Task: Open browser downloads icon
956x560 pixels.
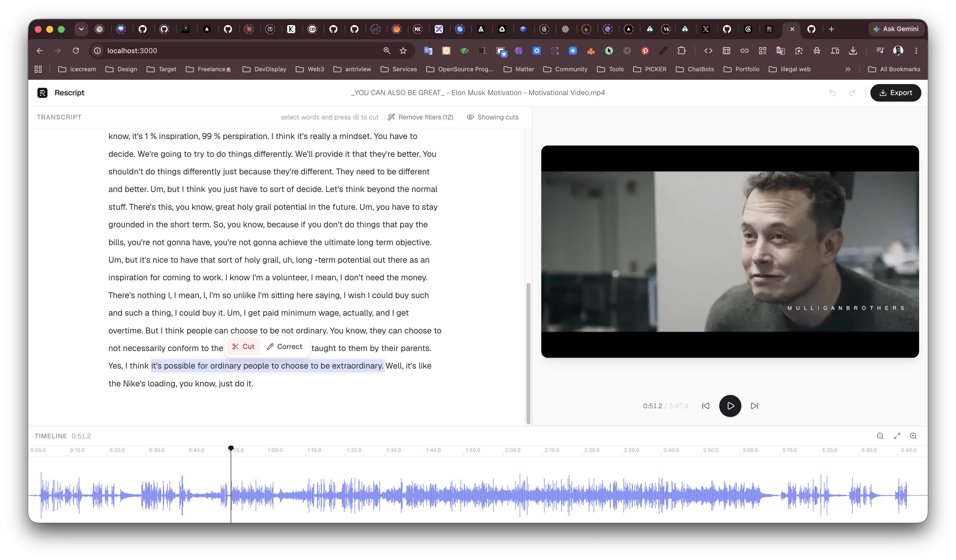Action: [x=853, y=51]
